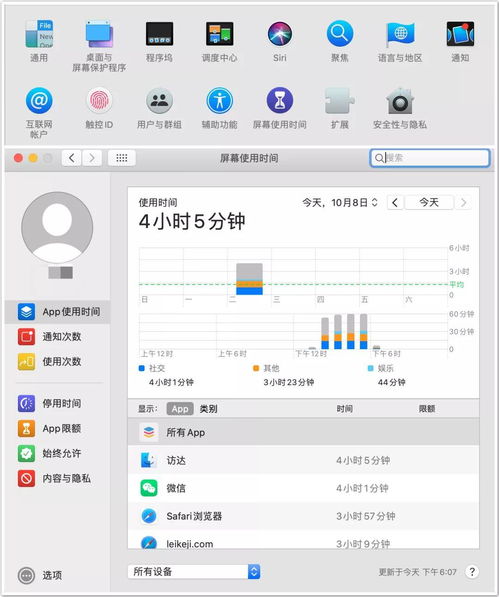Viewport: 499px width, 597px height.
Task: Show all preferences with the grid button
Action: click(122, 158)
